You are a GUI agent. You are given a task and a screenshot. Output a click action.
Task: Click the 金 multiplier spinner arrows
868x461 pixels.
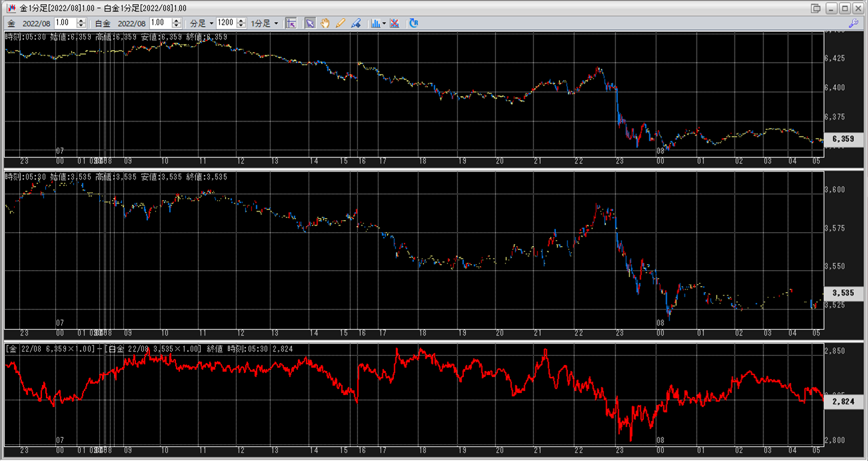pos(81,23)
